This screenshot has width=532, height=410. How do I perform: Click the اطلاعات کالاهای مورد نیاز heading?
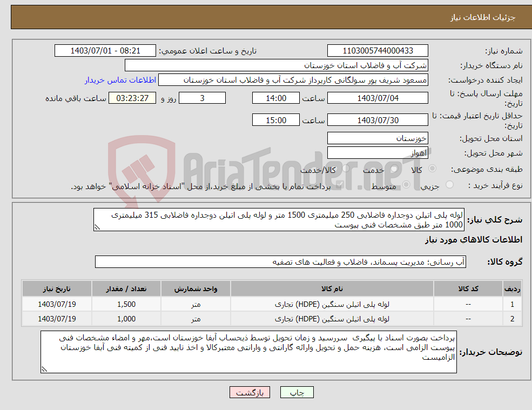point(474,240)
